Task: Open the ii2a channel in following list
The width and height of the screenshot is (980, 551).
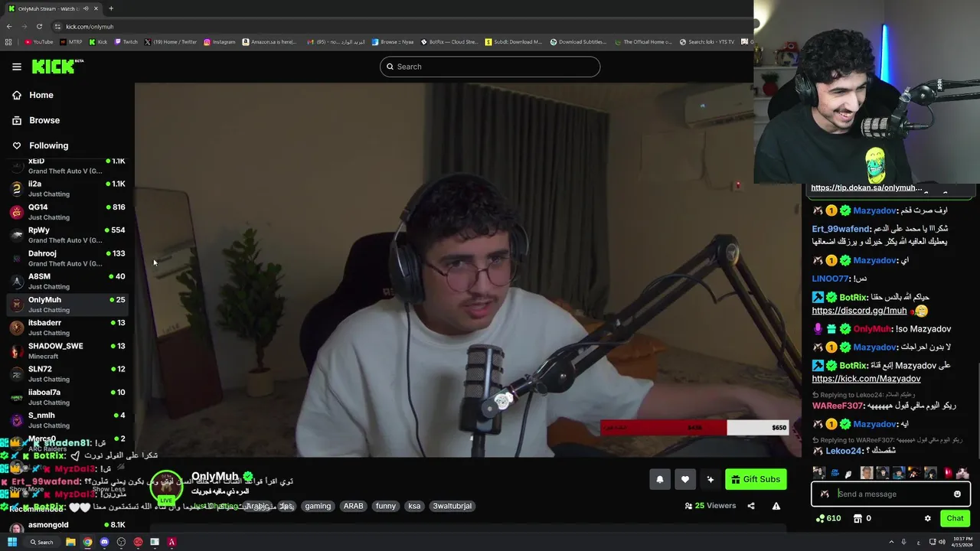Action: 67,188
